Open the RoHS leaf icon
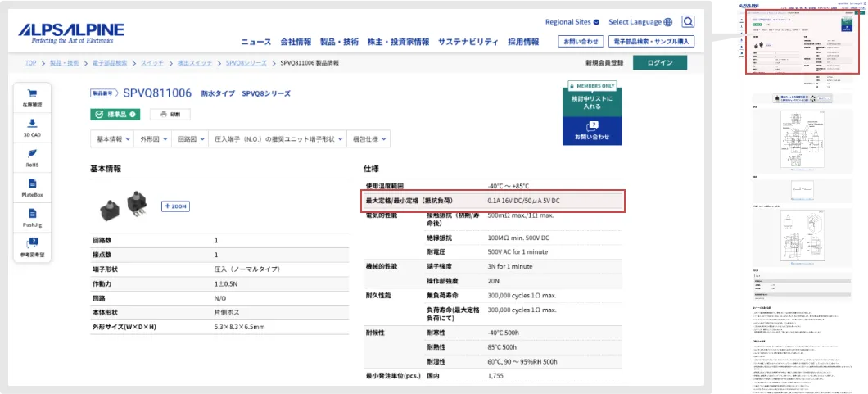 [x=32, y=153]
